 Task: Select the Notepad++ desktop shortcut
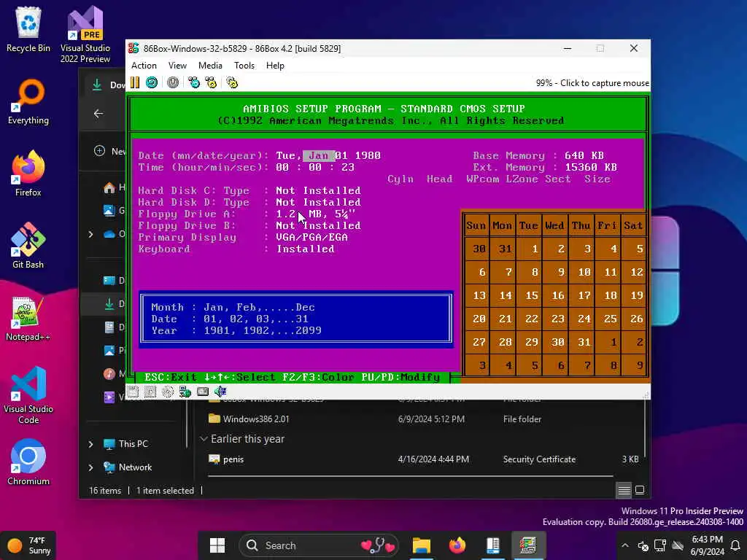(x=28, y=319)
